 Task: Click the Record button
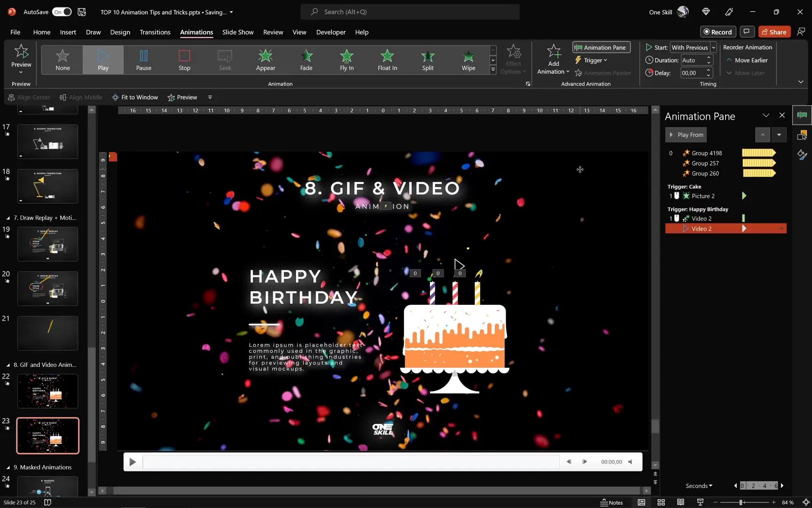pos(718,32)
